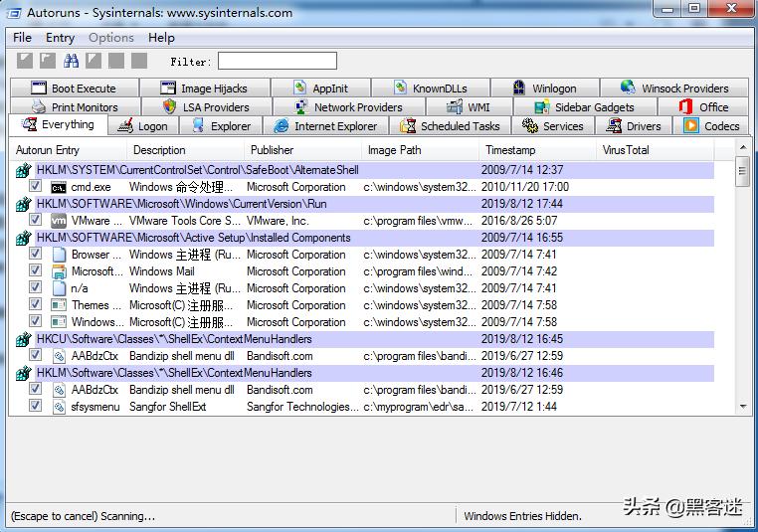Switch to the KnownDLLs tab
This screenshot has height=532, width=758.
click(x=431, y=89)
